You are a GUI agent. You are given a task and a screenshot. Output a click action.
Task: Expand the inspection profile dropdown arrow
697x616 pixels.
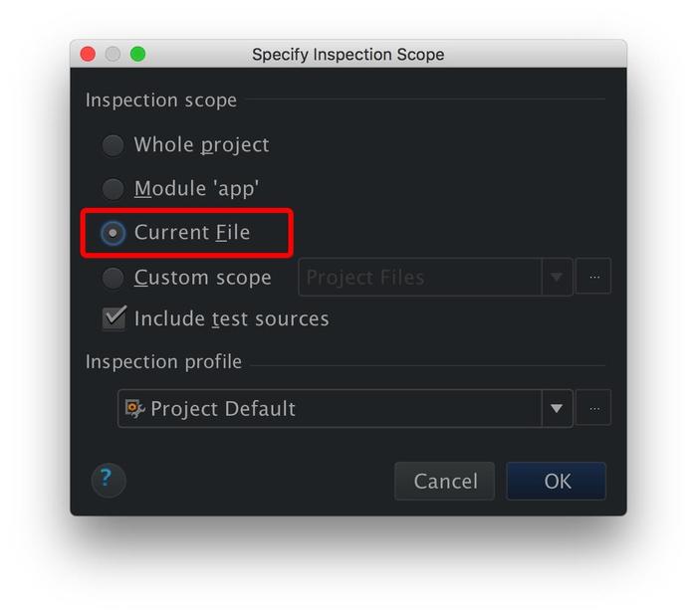click(x=557, y=408)
